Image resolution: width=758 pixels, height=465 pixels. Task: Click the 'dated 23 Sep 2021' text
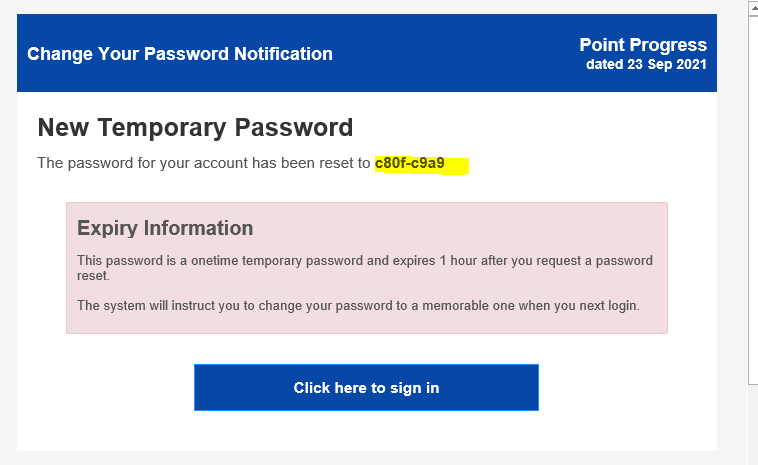tap(646, 64)
